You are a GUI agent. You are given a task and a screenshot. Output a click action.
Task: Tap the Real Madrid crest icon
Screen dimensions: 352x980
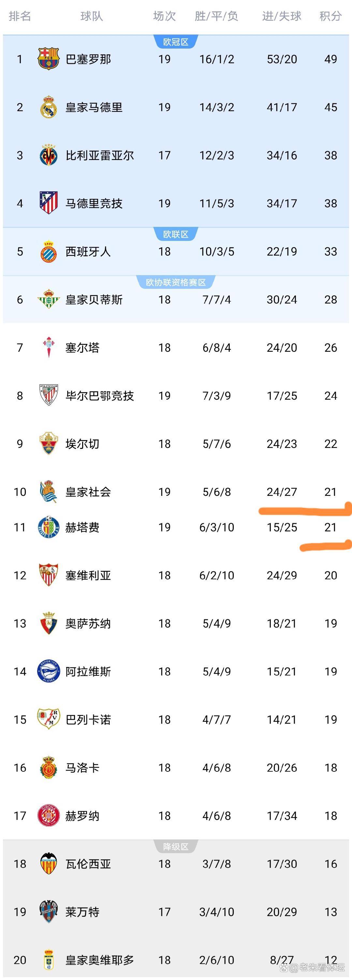pyautogui.click(x=48, y=107)
